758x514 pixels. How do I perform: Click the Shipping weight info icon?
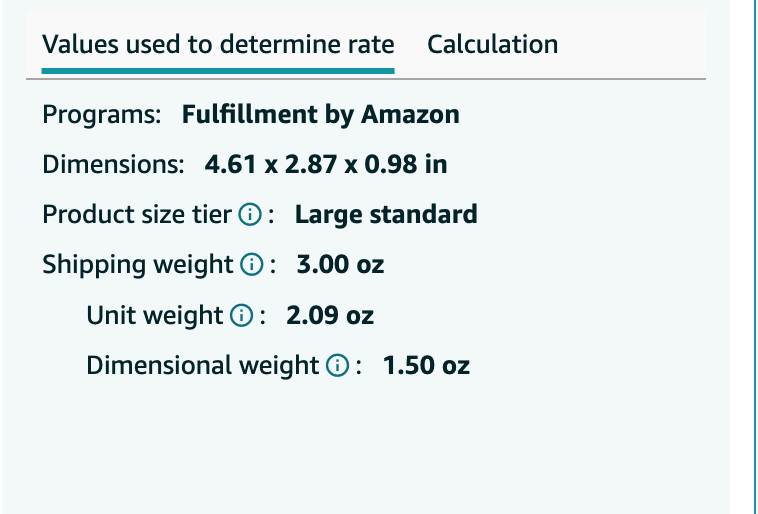[x=252, y=264]
